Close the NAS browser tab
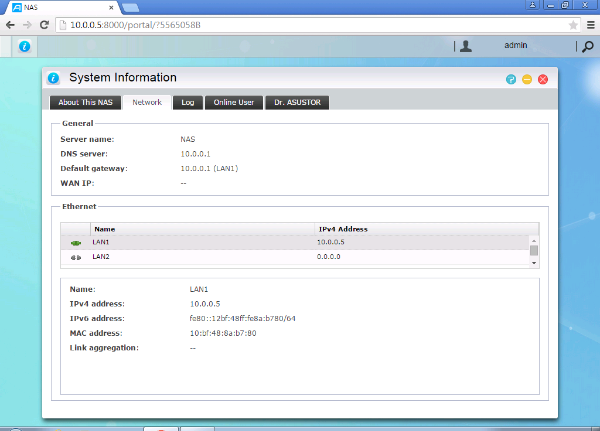Image resolution: width=600 pixels, height=431 pixels. click(111, 7)
